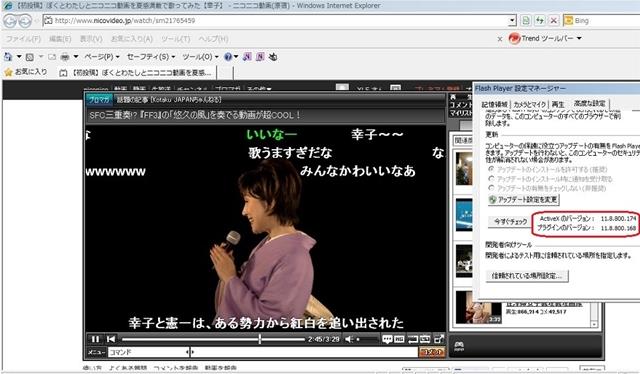
Task: Expand the print options dropdown arrow
Action: click(x=76, y=57)
